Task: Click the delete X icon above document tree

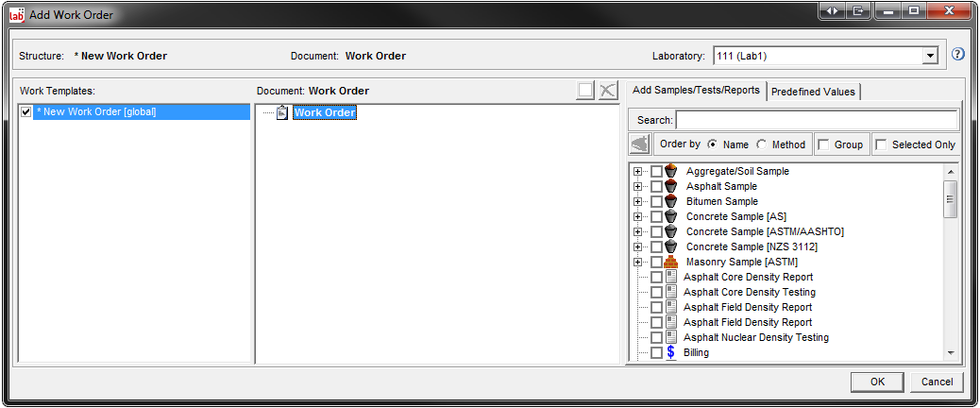Action: (x=608, y=91)
